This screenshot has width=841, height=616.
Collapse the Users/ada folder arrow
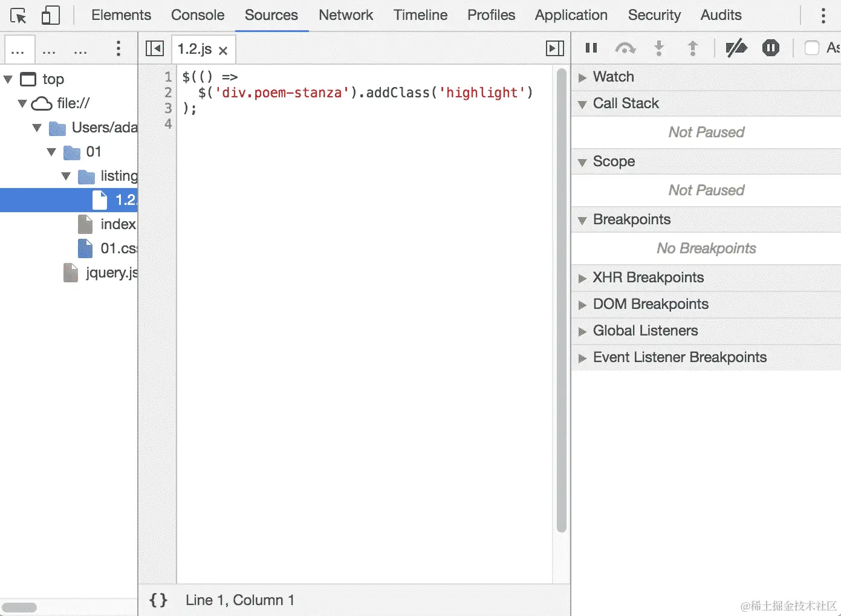(37, 128)
